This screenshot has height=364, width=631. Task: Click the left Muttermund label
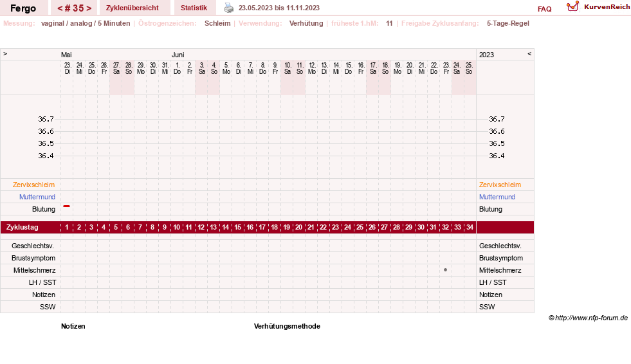(37, 197)
